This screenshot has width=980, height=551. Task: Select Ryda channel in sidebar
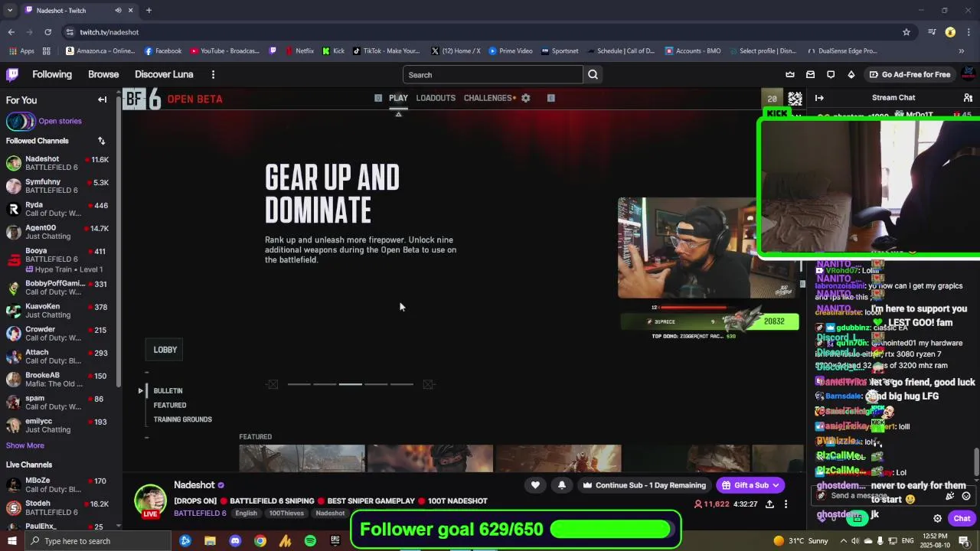(x=60, y=209)
